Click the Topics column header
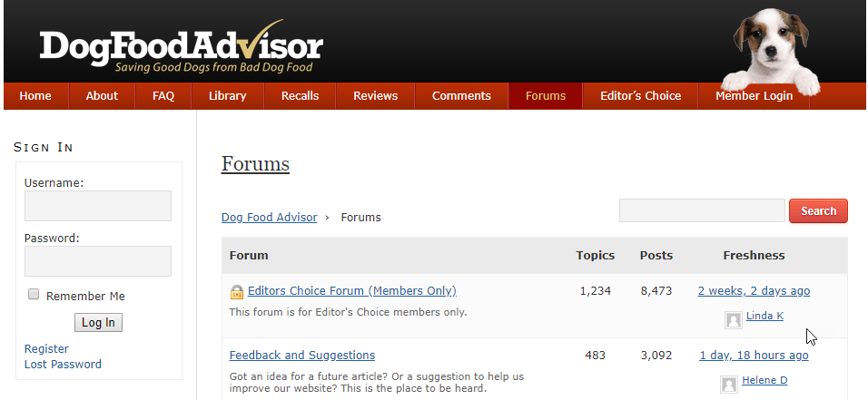 pos(596,256)
